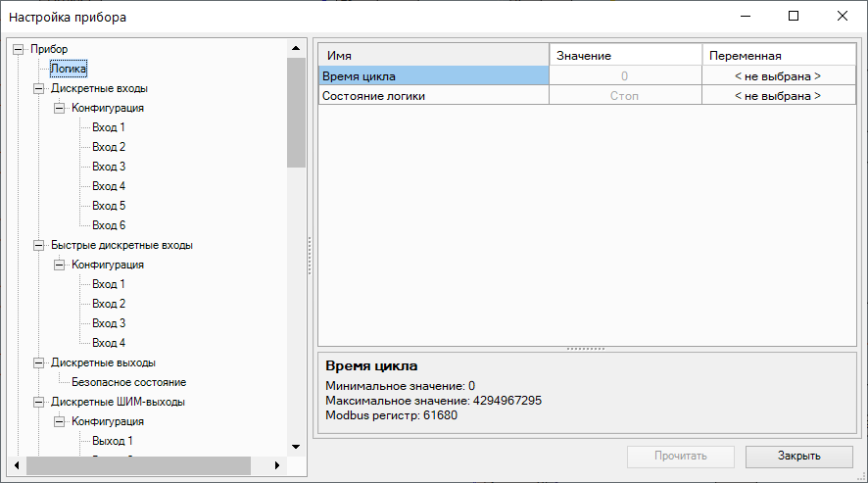This screenshot has width=868, height=483.
Task: Select Выход 1 under ШИМ-выходы
Action: 112,441
